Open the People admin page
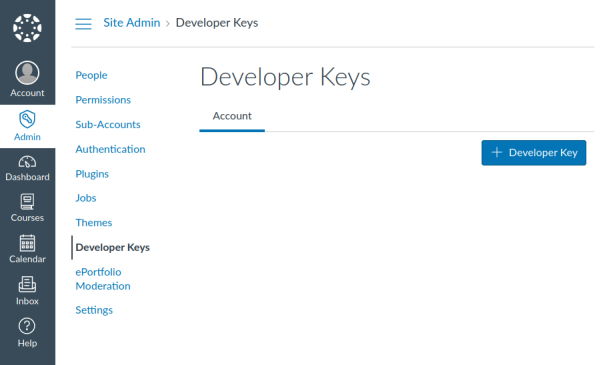This screenshot has height=365, width=607. pyautogui.click(x=91, y=75)
